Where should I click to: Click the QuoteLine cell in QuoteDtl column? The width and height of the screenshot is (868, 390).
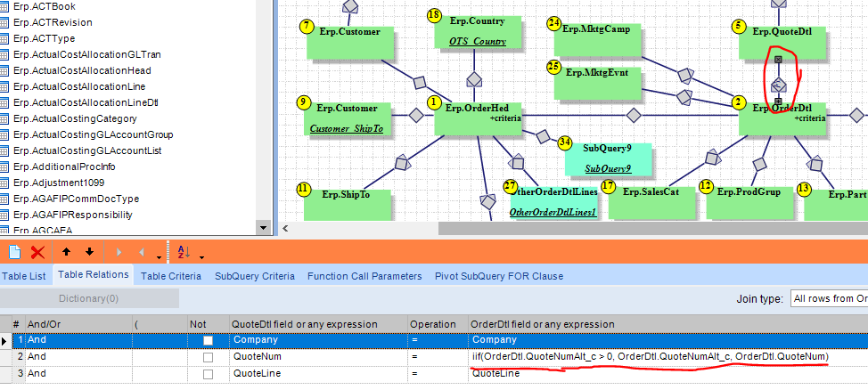coord(319,374)
